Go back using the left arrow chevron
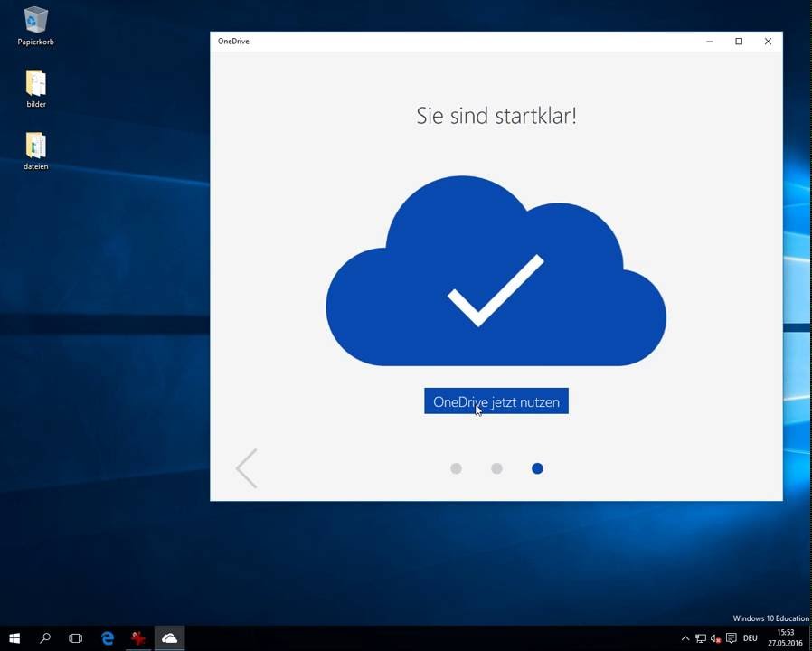This screenshot has height=651, width=812. coord(247,468)
